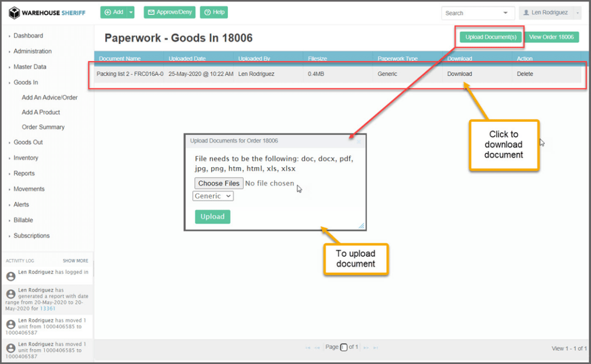
Task: Expand the Search box dropdown arrow
Action: pyautogui.click(x=506, y=13)
